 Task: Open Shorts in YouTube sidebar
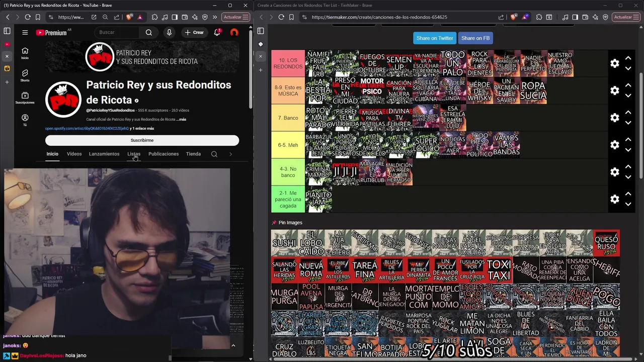[x=25, y=75]
